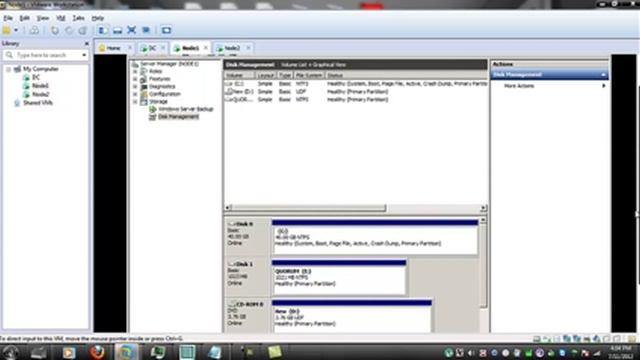Open the media player taskbar icon

tap(69, 352)
